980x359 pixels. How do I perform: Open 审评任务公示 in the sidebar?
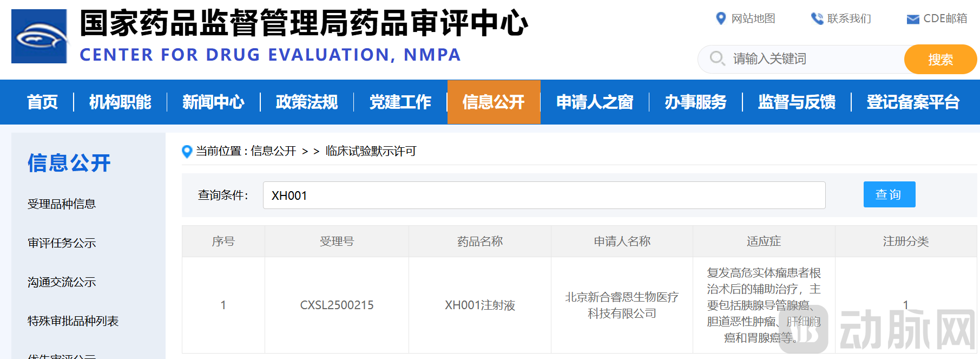(62, 243)
